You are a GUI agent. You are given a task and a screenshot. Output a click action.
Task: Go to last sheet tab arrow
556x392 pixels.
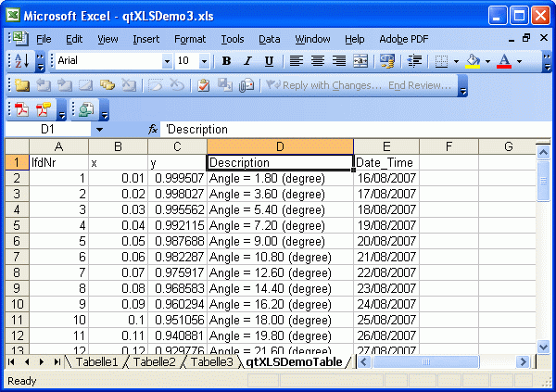(x=57, y=361)
